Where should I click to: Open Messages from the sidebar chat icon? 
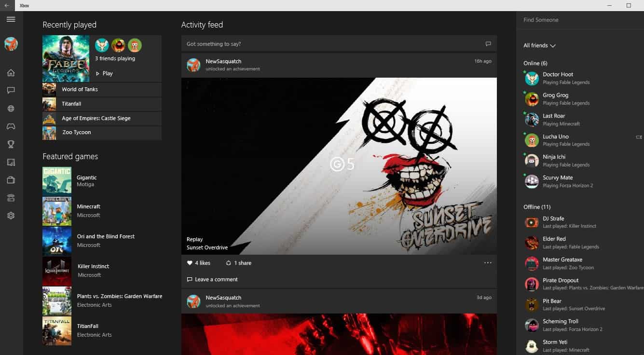(11, 91)
